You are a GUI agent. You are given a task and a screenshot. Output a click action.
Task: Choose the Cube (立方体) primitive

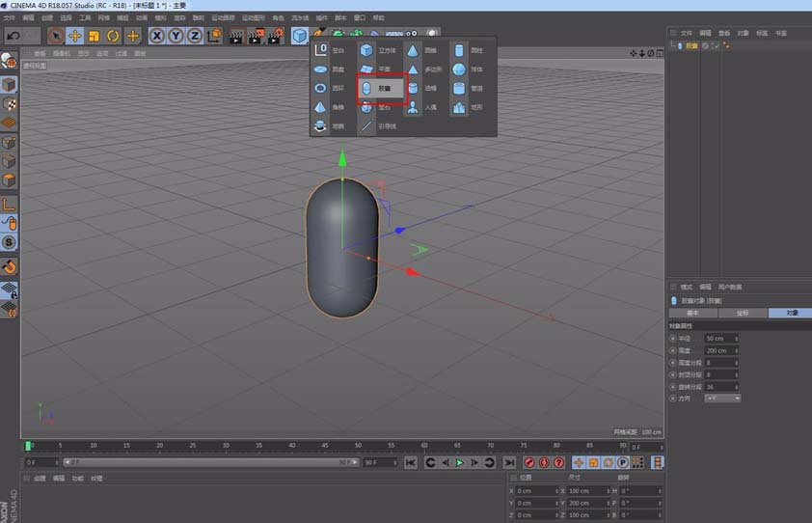click(378, 49)
